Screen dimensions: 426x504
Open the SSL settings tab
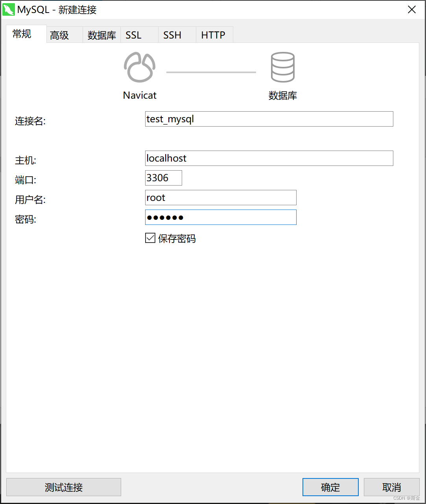tap(133, 35)
